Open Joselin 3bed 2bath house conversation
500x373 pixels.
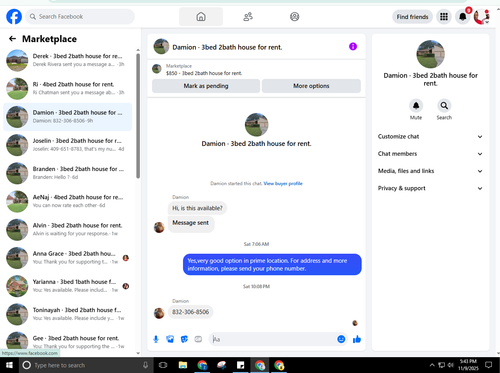tap(68, 145)
